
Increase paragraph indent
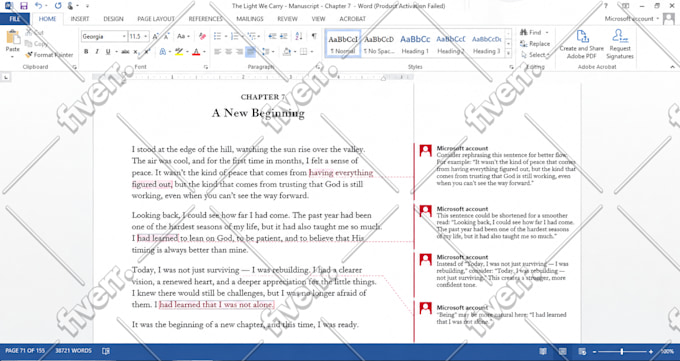[x=283, y=36]
